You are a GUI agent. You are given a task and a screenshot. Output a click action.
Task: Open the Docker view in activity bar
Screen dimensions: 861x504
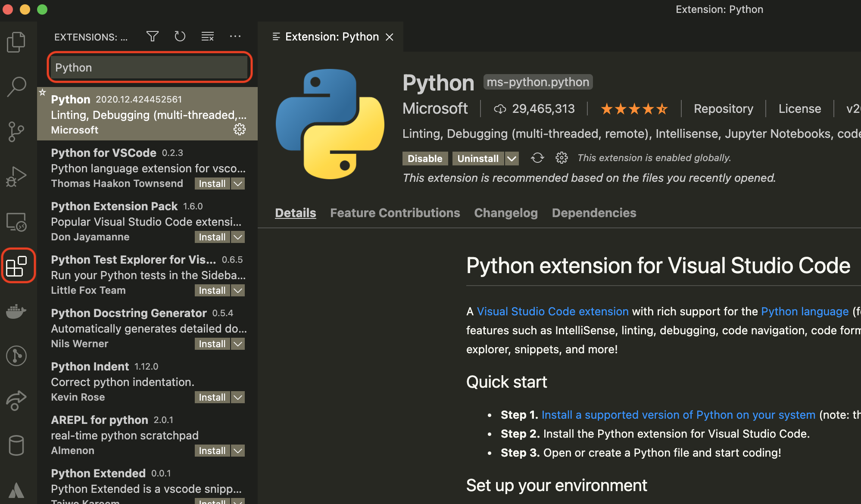(16, 311)
